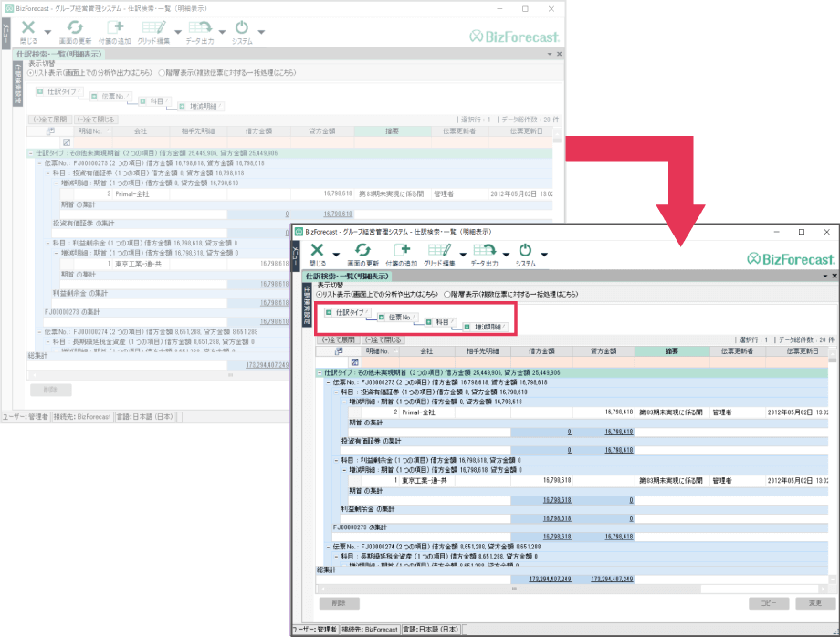Click 変更 button in front window
This screenshot has height=637, width=840.
coord(815,603)
